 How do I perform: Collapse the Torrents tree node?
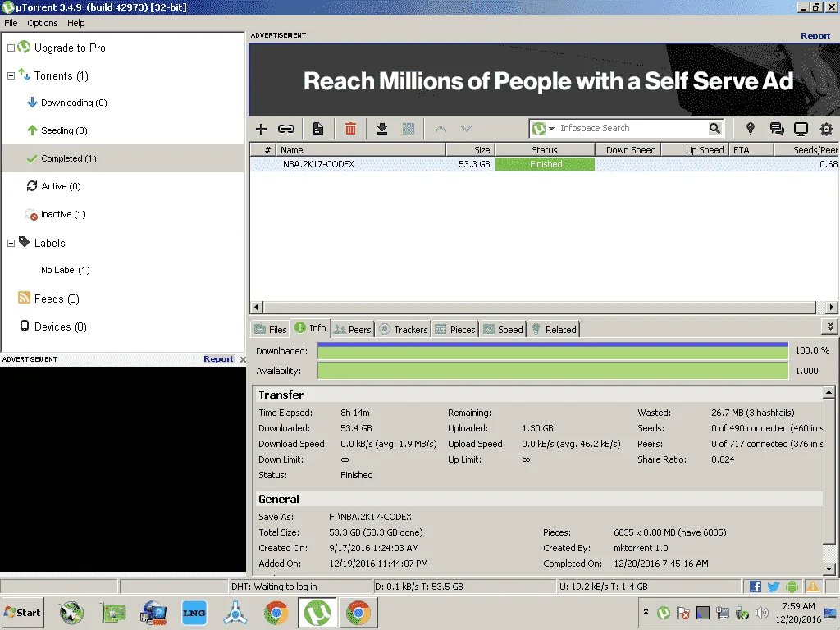click(11, 75)
